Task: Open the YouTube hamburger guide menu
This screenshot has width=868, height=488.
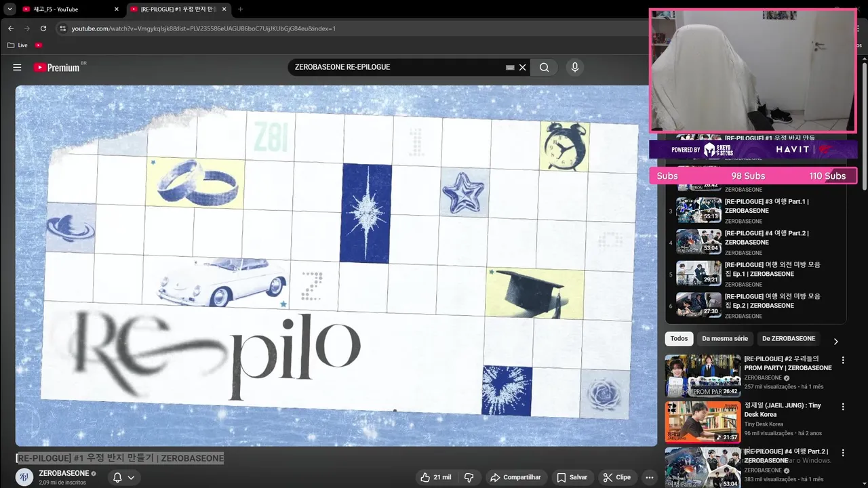Action: point(17,68)
